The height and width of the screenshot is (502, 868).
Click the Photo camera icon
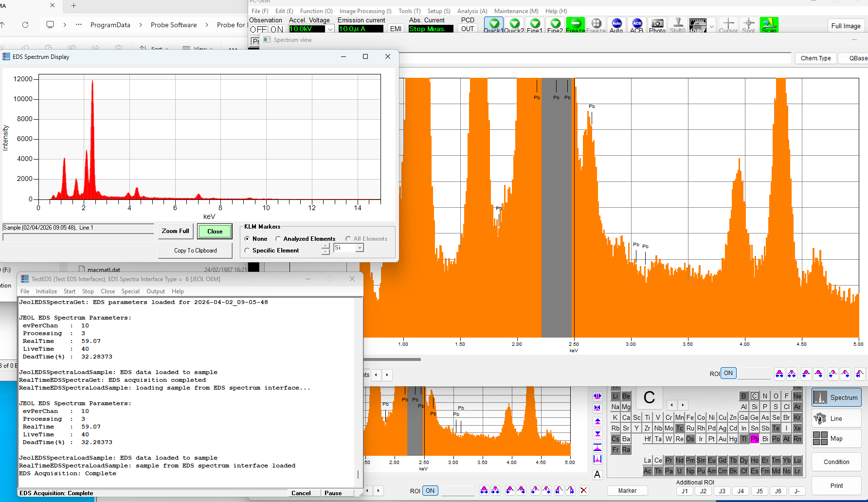657,24
